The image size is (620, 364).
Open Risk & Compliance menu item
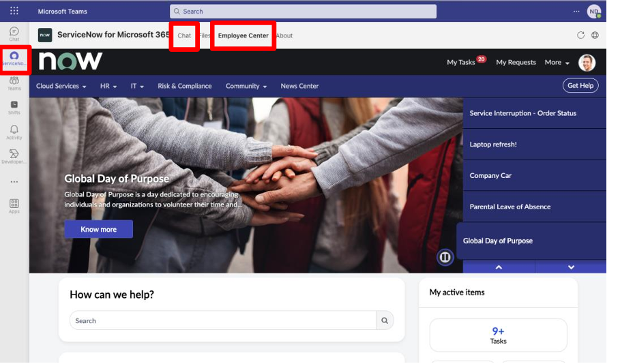(x=185, y=86)
